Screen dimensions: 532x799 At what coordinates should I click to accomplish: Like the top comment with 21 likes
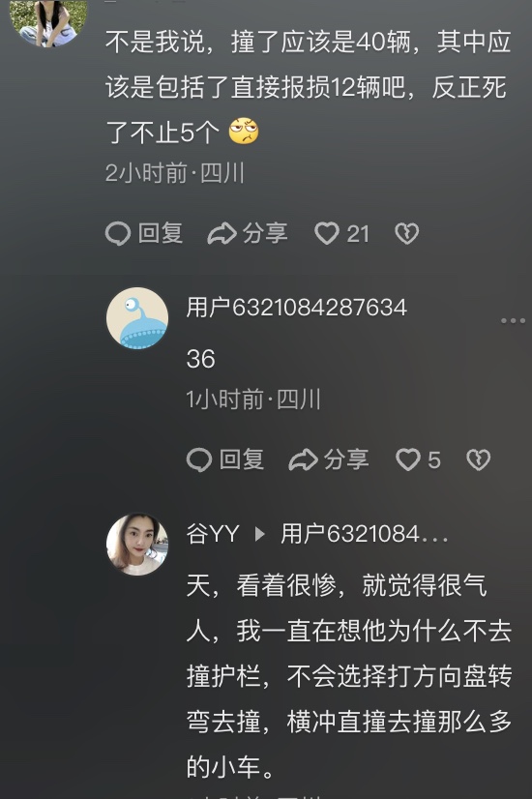click(341, 234)
